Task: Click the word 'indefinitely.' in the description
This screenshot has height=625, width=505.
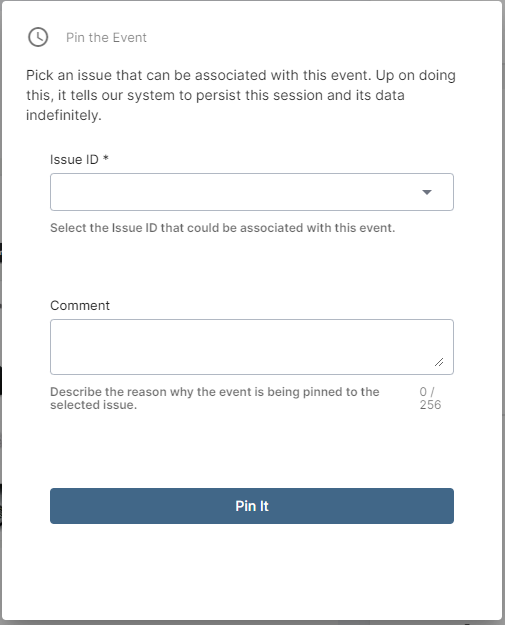Action: [64, 115]
